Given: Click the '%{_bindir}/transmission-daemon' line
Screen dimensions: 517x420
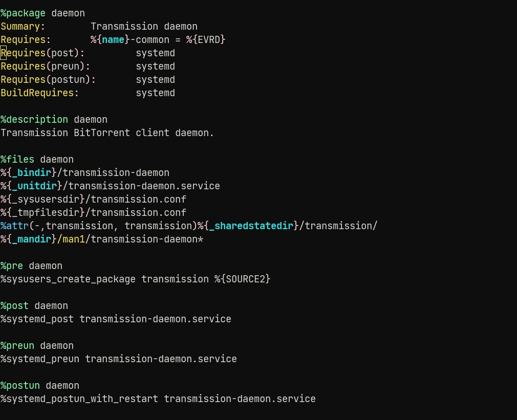Looking at the screenshot, I should (x=85, y=172).
